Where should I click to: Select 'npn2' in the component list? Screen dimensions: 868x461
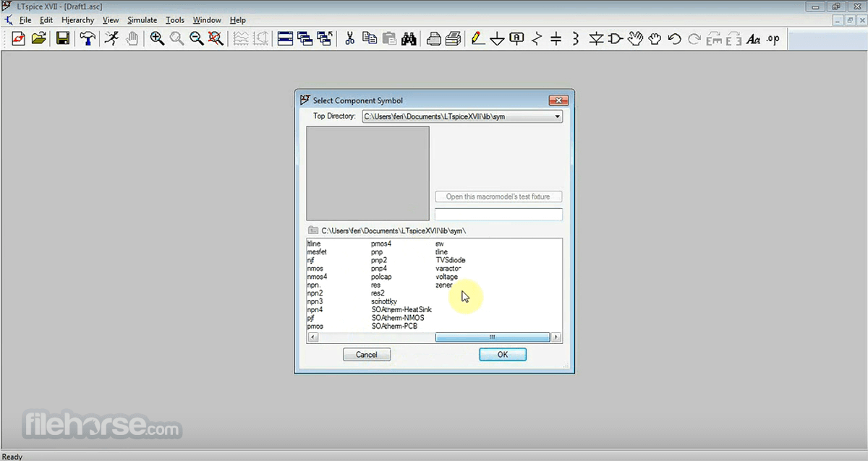coord(315,293)
